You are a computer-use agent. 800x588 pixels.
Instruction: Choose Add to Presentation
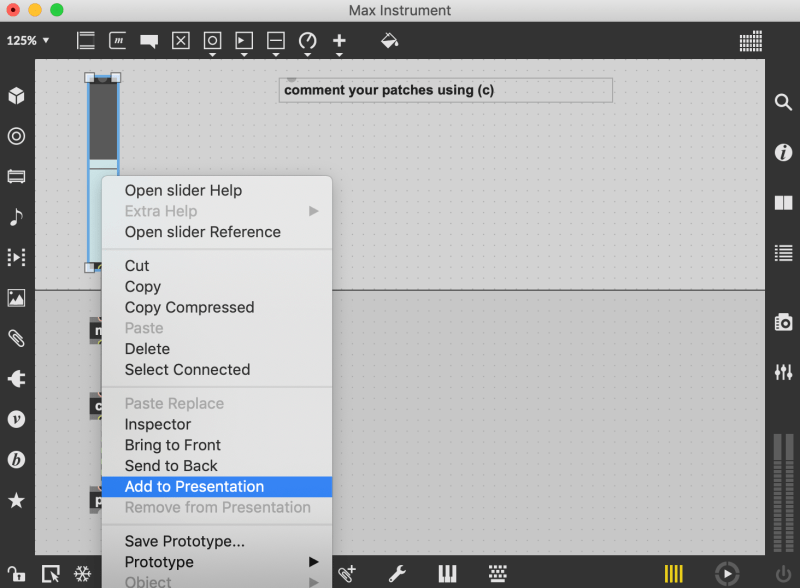[217, 486]
